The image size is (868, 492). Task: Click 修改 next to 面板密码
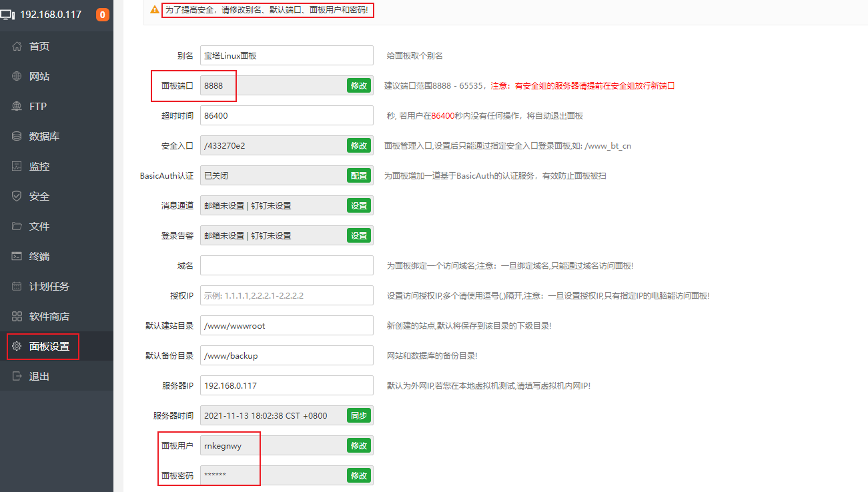pos(358,475)
